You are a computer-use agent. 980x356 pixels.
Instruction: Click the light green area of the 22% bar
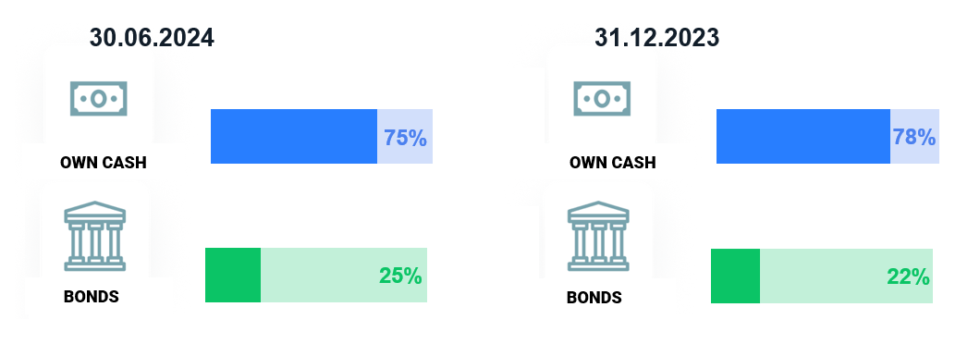[846, 276]
